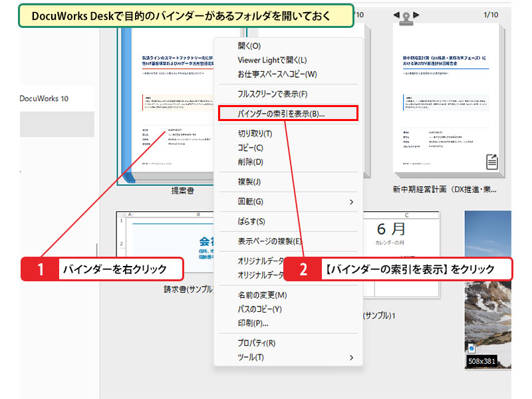Click the clip stamp icon above 新中期経営計画

[x=406, y=19]
